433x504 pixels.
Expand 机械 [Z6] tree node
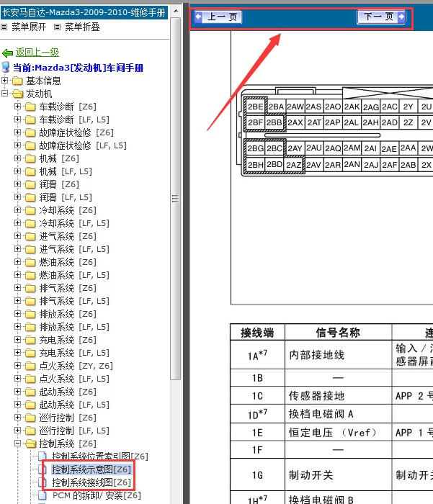(x=18, y=158)
